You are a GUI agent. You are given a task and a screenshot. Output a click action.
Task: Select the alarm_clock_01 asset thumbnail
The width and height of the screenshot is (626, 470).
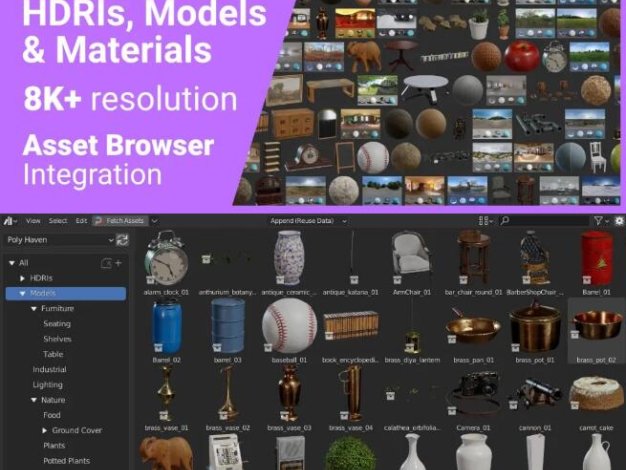pyautogui.click(x=166, y=258)
